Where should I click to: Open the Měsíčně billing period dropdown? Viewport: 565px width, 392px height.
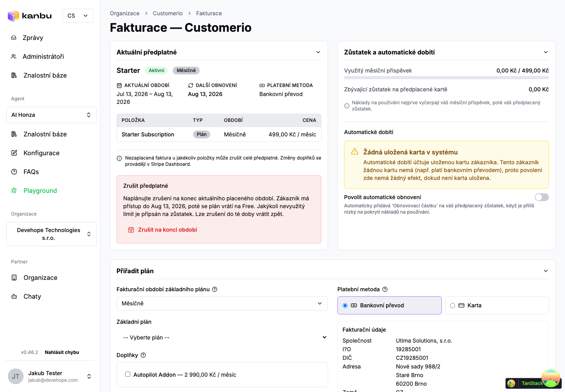coord(222,303)
